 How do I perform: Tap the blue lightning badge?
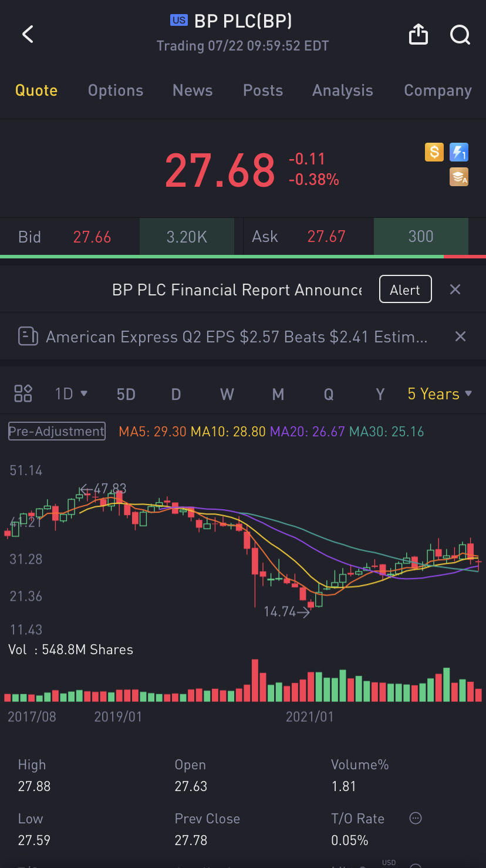pos(459,153)
